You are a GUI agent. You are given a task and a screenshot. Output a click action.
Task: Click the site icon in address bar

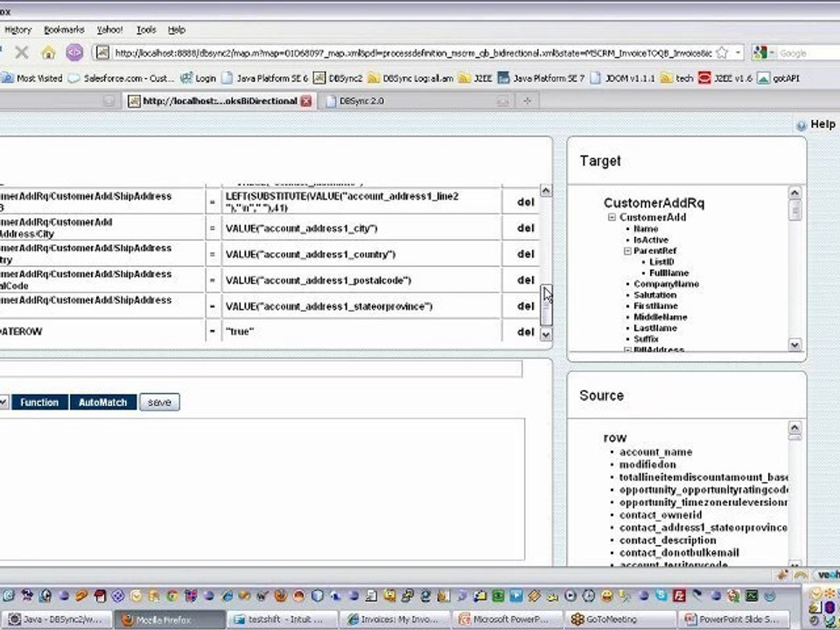103,52
